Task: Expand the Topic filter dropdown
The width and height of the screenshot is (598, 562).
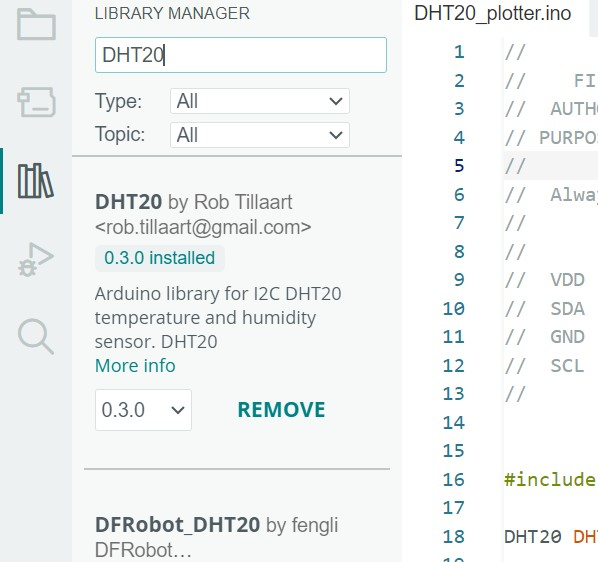Action: coord(260,135)
